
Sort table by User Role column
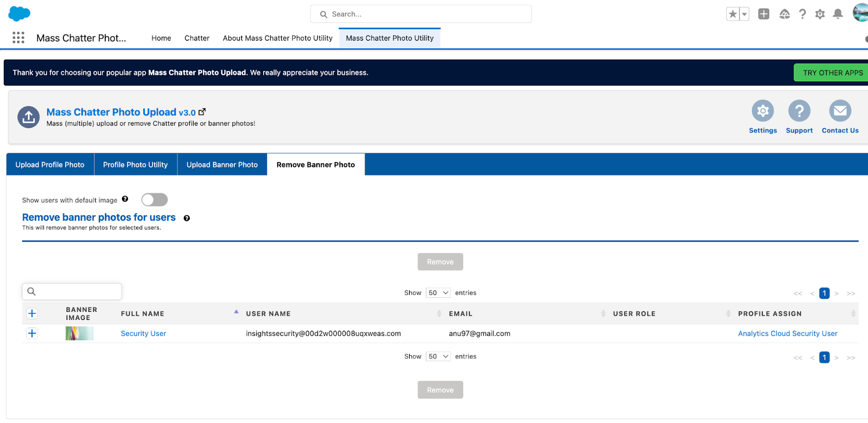pyautogui.click(x=634, y=313)
